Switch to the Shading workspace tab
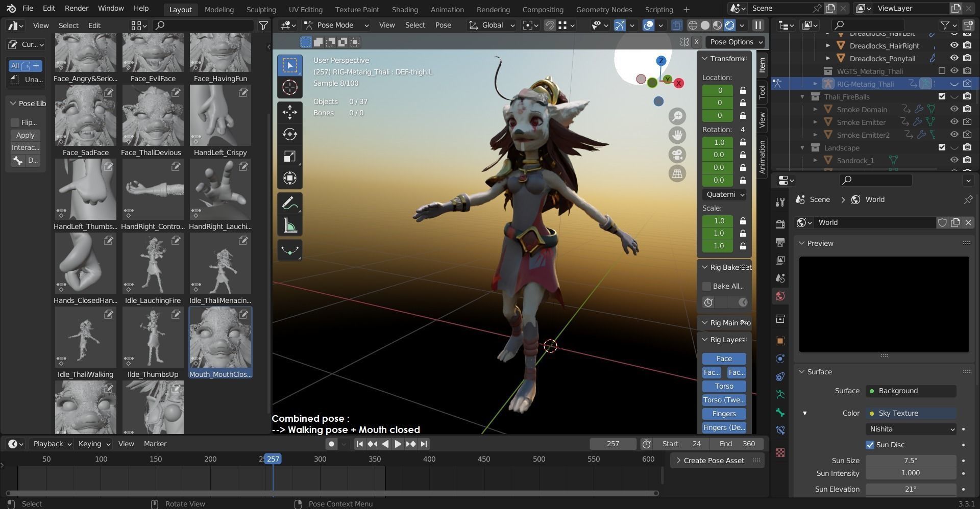This screenshot has height=509, width=980. click(x=404, y=9)
